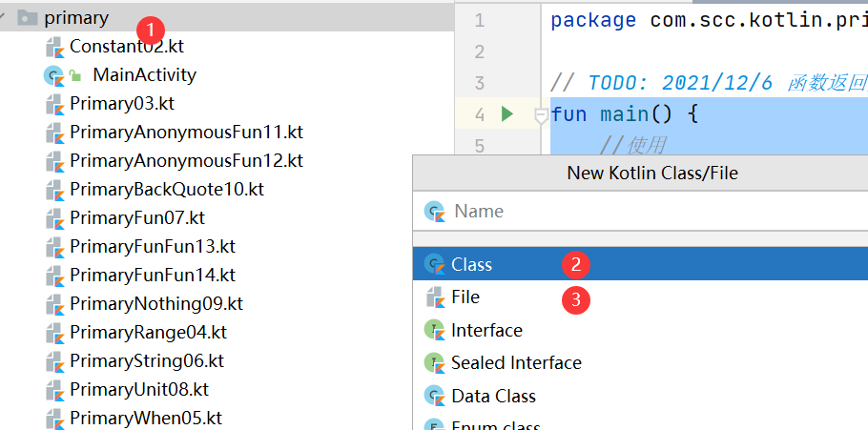
Task: Click the package declaration on line 1
Action: tap(709, 20)
